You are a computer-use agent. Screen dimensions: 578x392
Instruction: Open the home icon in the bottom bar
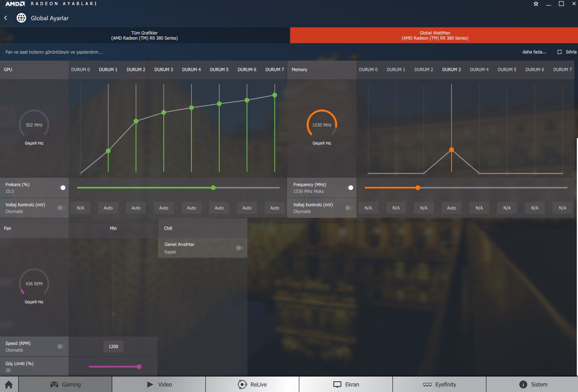click(9, 384)
